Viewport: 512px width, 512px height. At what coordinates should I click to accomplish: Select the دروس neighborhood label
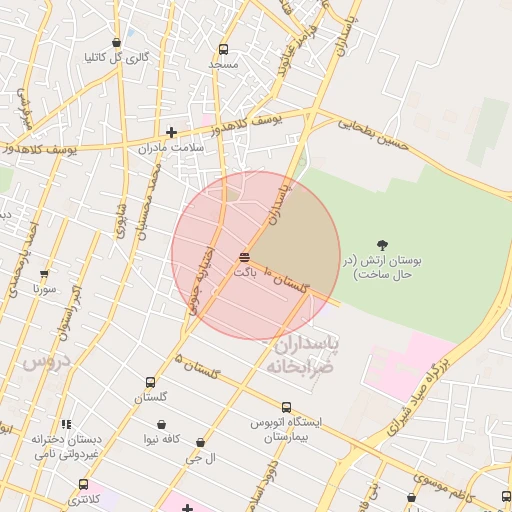click(x=47, y=362)
